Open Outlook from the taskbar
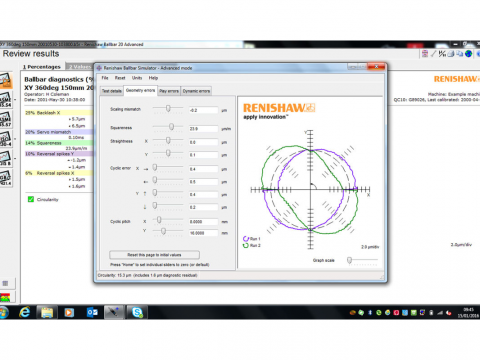The image size is (480, 360). click(92, 312)
